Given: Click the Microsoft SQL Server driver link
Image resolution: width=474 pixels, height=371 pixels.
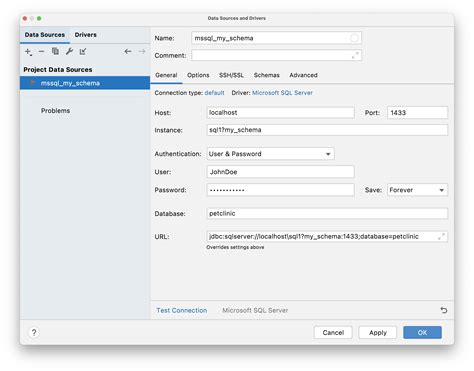Looking at the screenshot, I should (282, 93).
